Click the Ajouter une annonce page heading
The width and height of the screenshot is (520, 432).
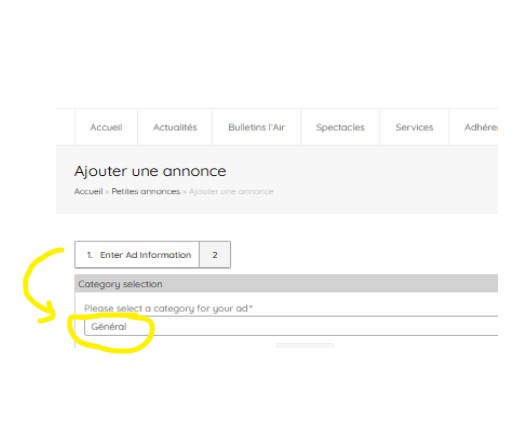150,171
